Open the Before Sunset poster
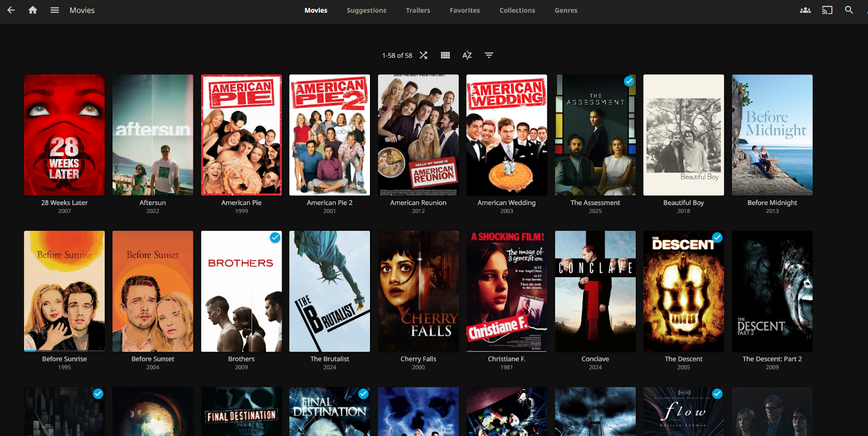Screen dimensions: 868x436 [153, 291]
